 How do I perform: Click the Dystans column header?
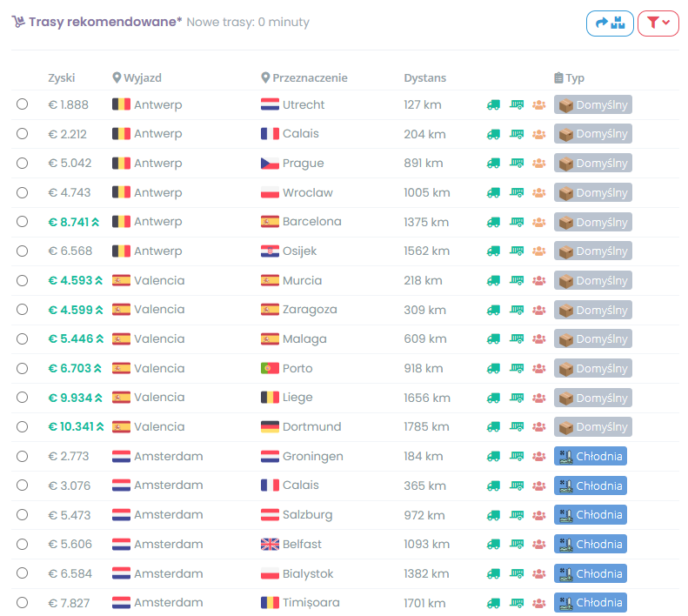[x=424, y=77]
